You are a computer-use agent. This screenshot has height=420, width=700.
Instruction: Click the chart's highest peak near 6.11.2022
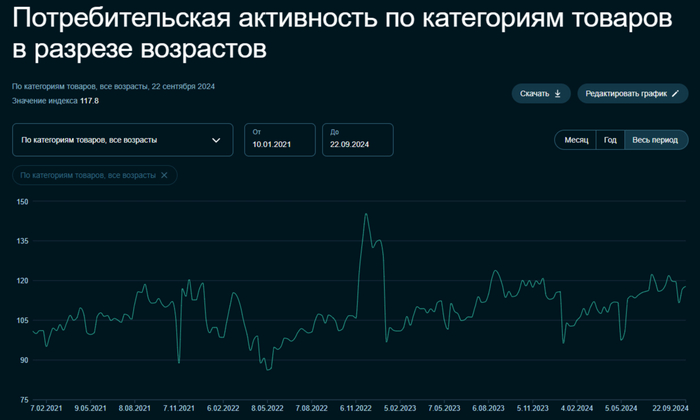click(366, 214)
